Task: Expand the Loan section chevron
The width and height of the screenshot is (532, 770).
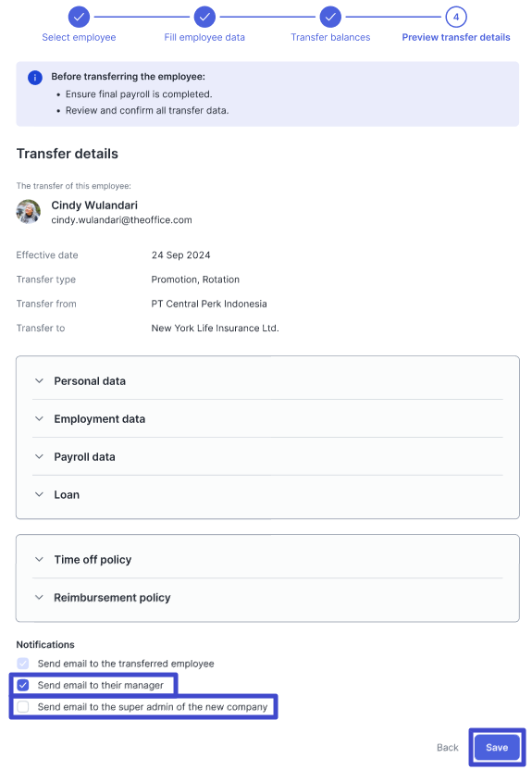Action: pos(39,494)
